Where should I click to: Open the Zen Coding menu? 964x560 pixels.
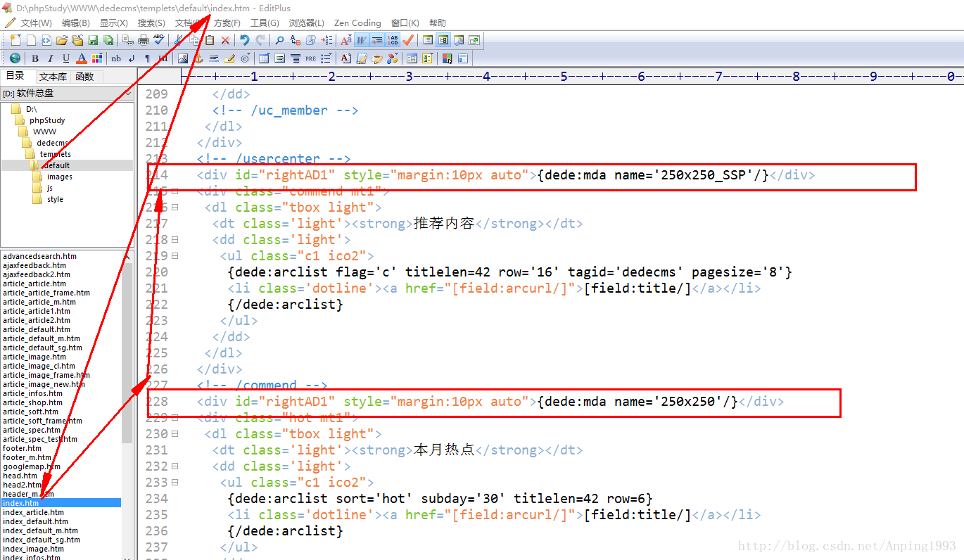click(x=357, y=23)
